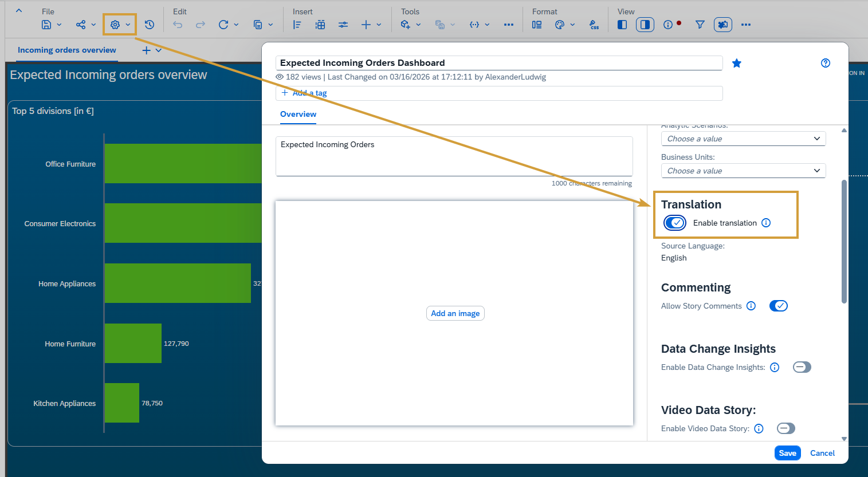
Task: Click the Save icon in File group
Action: (46, 25)
